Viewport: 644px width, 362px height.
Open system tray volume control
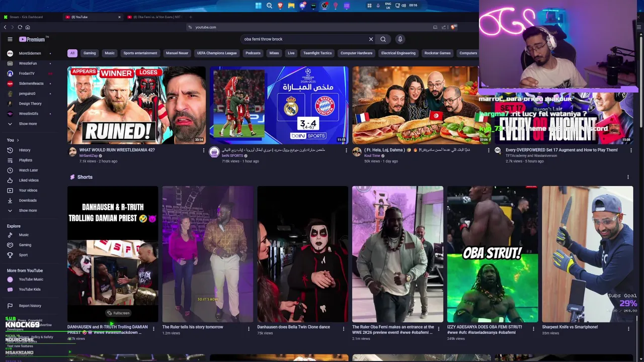[x=404, y=6]
